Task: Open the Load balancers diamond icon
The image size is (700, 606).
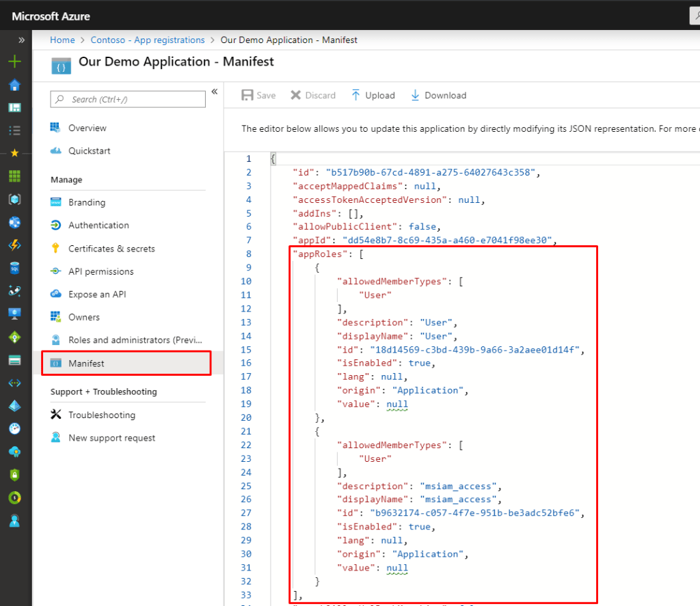Action: [x=15, y=338]
